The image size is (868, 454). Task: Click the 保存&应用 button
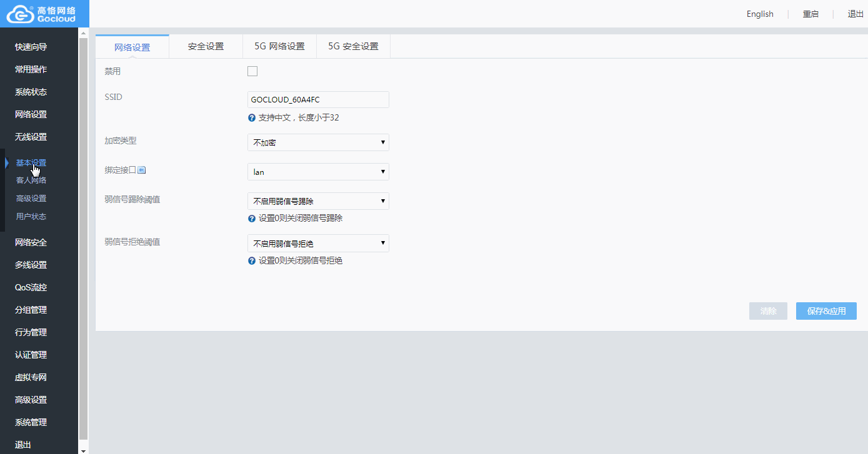point(826,311)
